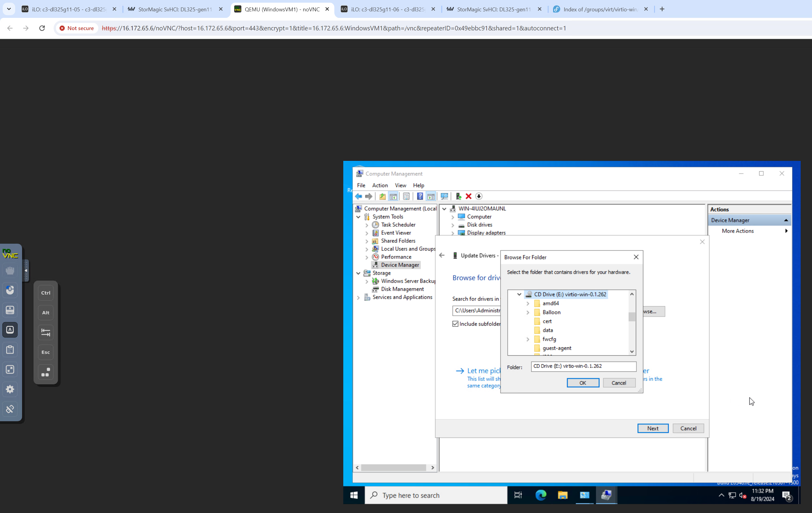Click the Disable device down-arrow icon

479,196
